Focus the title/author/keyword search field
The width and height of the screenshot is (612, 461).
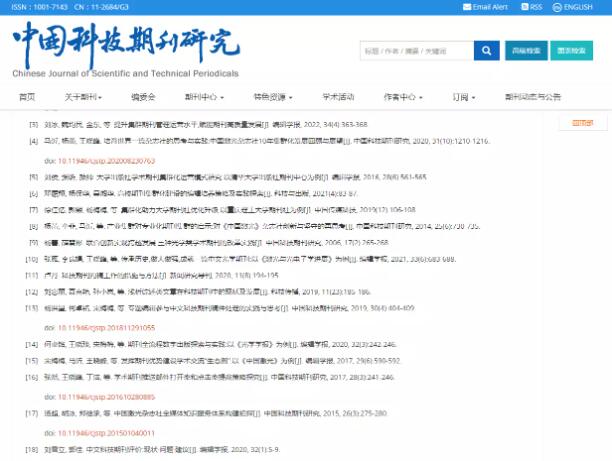click(x=417, y=51)
